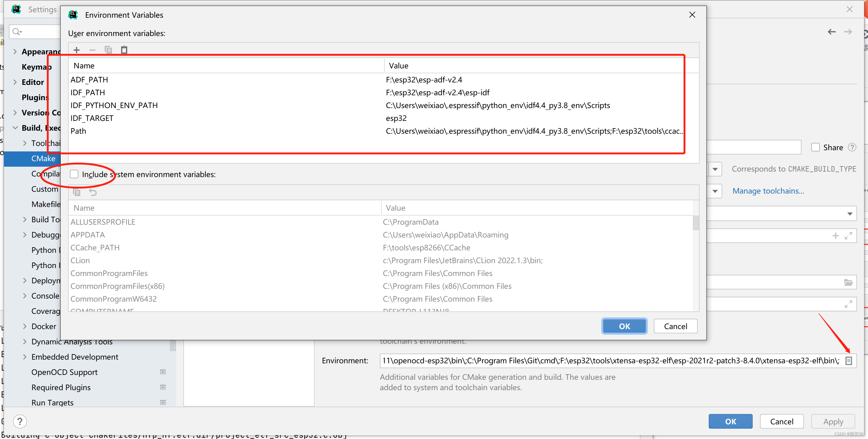Paste environment variables from clipboard
The height and width of the screenshot is (439, 868).
point(124,50)
